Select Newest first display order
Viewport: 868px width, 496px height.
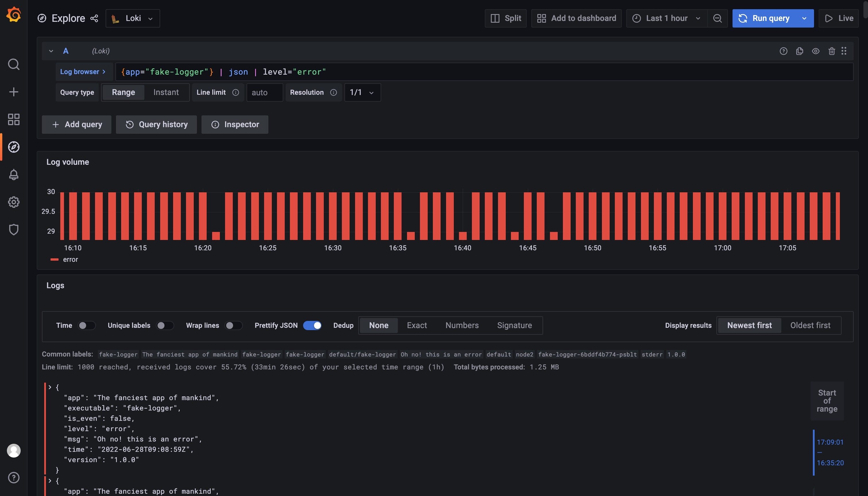[x=749, y=325]
